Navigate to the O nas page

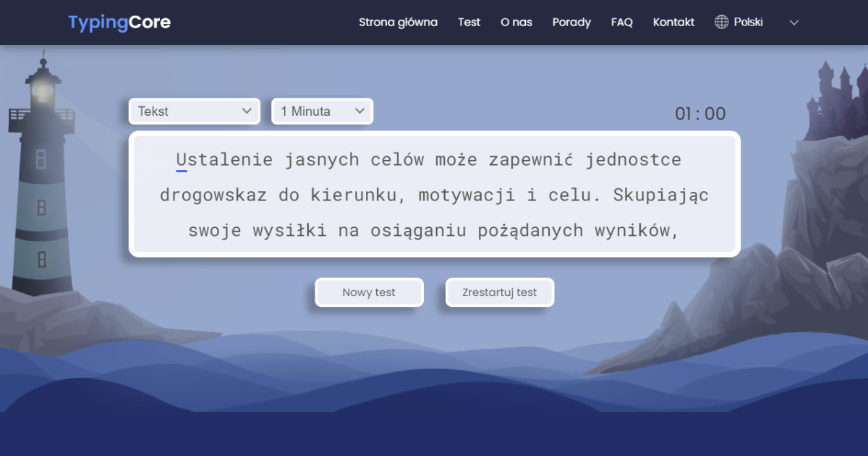pyautogui.click(x=516, y=22)
